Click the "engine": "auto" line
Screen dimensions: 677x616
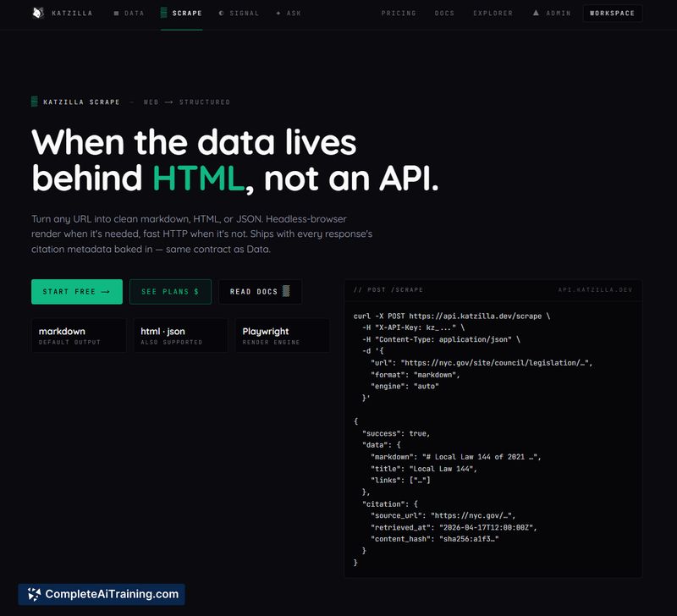pos(405,387)
